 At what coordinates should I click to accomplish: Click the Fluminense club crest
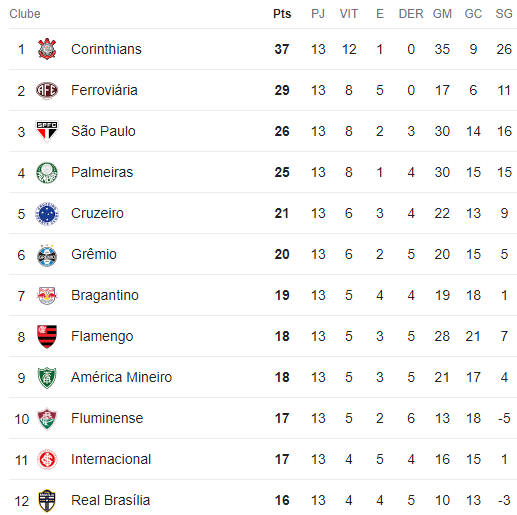tap(47, 419)
